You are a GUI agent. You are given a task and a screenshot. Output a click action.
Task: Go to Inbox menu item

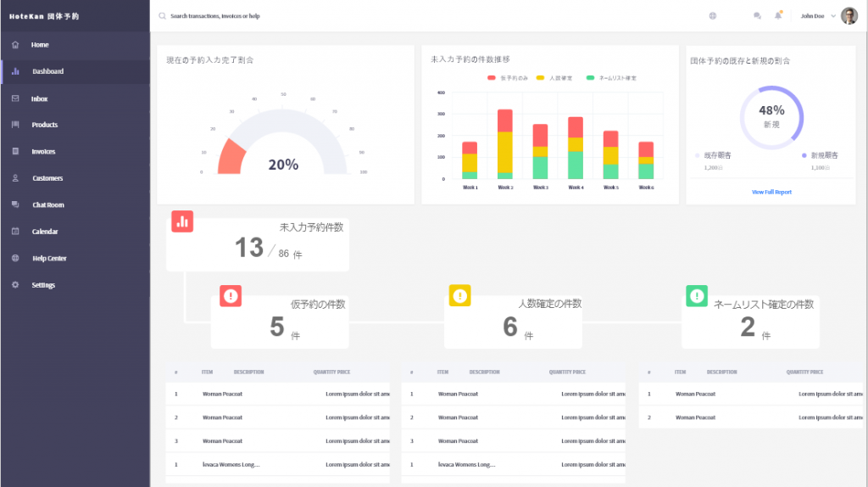click(39, 98)
